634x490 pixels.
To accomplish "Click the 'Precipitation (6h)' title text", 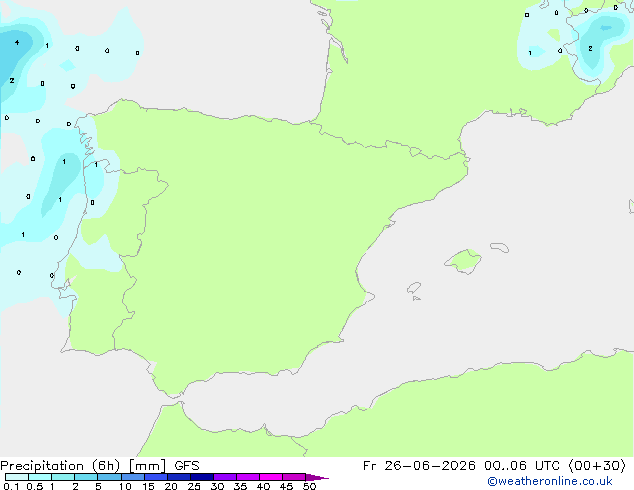I will pos(60,466).
